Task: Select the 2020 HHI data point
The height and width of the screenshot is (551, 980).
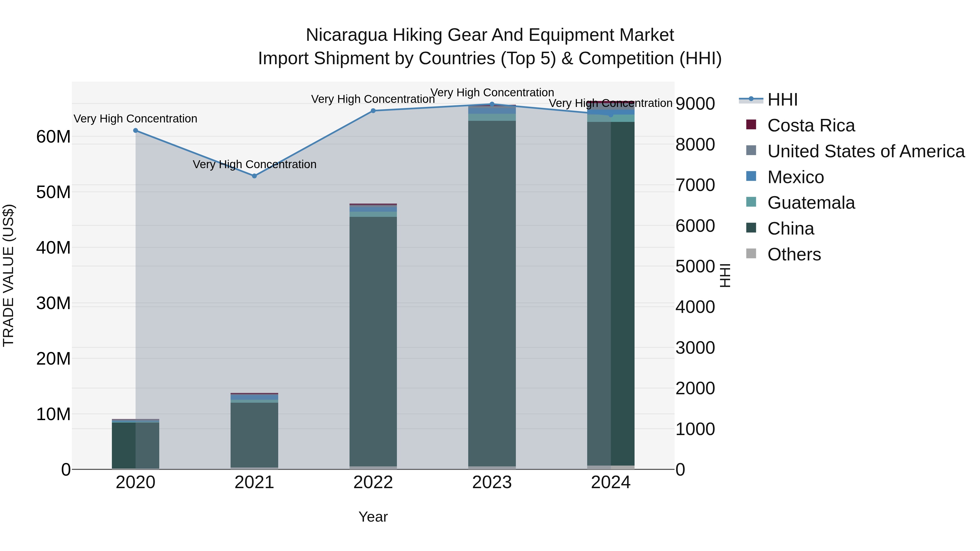Action: 136,130
